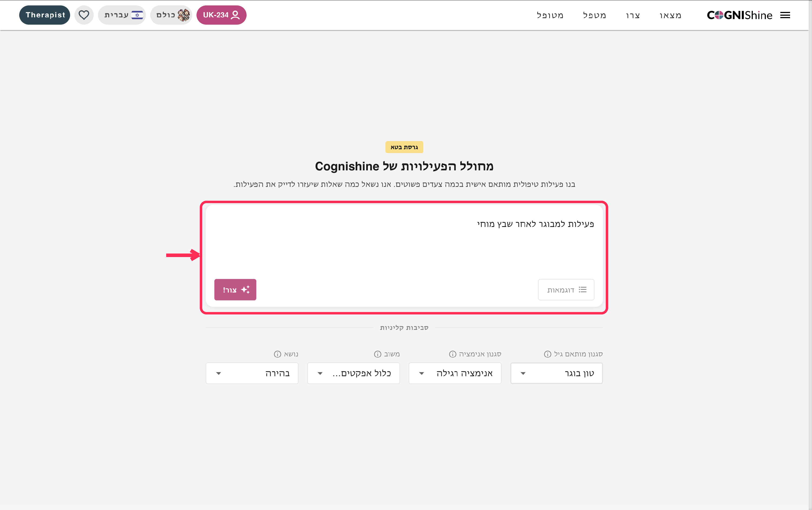Toggle the כולם audience filter chip
Viewport: 812px width, 510px height.
171,15
